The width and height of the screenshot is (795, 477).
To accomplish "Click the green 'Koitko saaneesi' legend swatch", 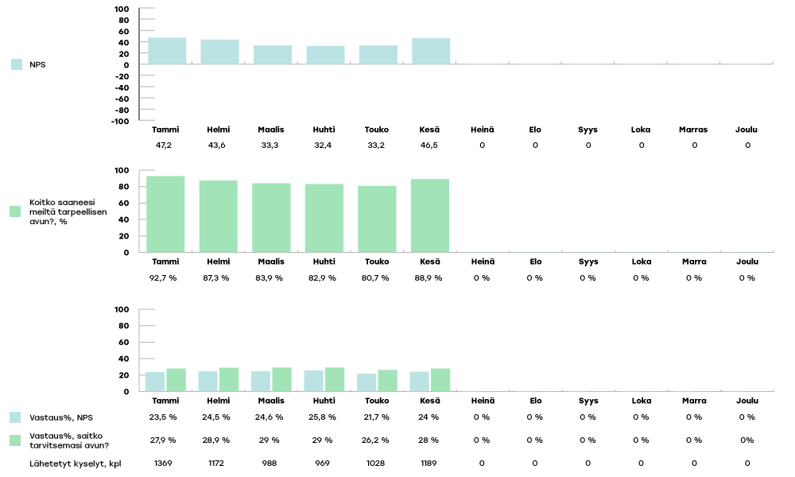I will (x=15, y=211).
